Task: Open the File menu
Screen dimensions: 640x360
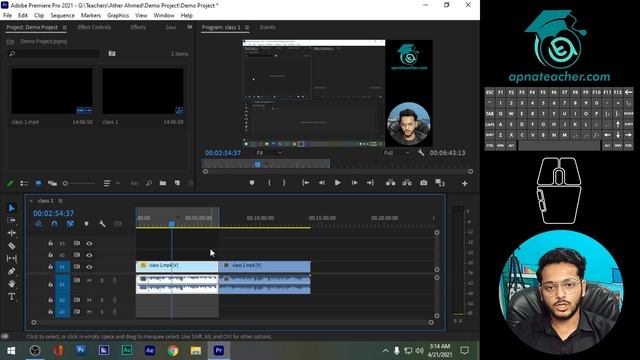Action: pyautogui.click(x=7, y=16)
